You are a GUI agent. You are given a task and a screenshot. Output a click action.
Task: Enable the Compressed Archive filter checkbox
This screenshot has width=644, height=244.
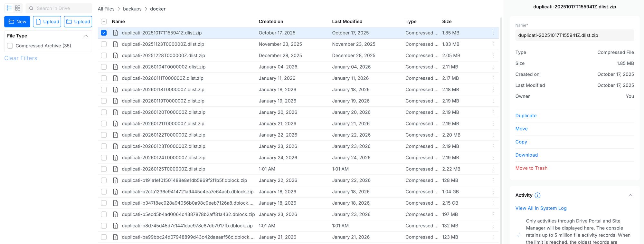tap(10, 46)
